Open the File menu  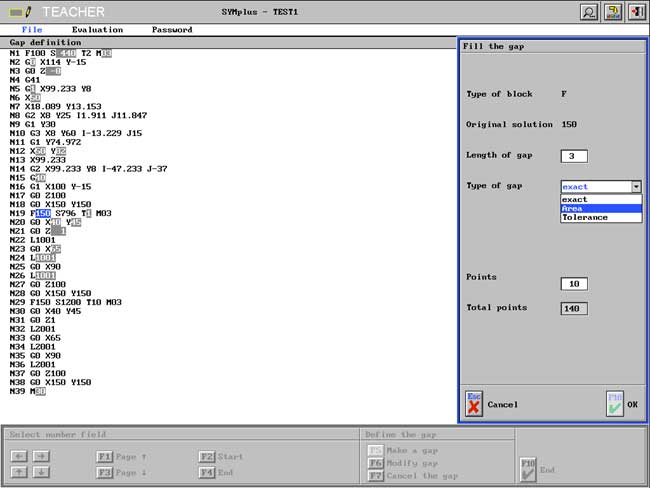pos(32,30)
